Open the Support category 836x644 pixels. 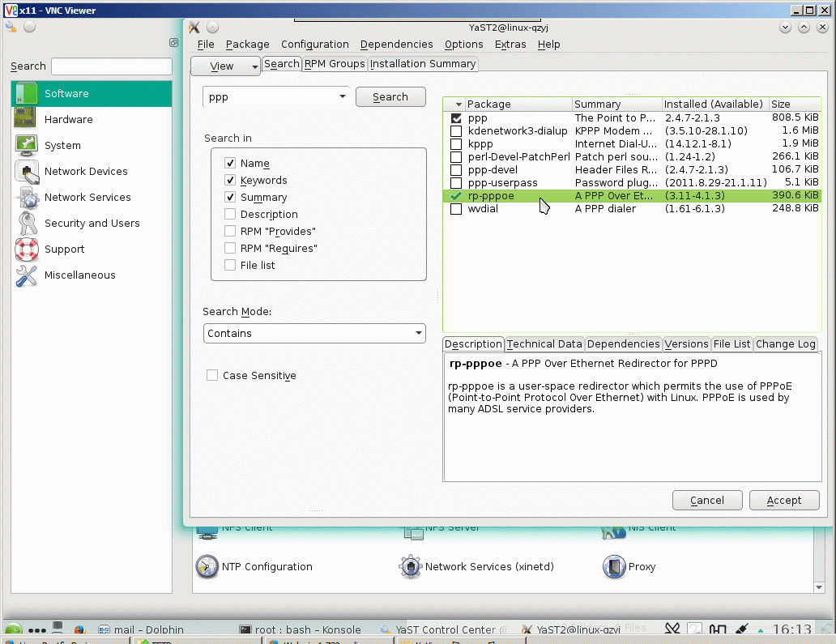(64, 249)
